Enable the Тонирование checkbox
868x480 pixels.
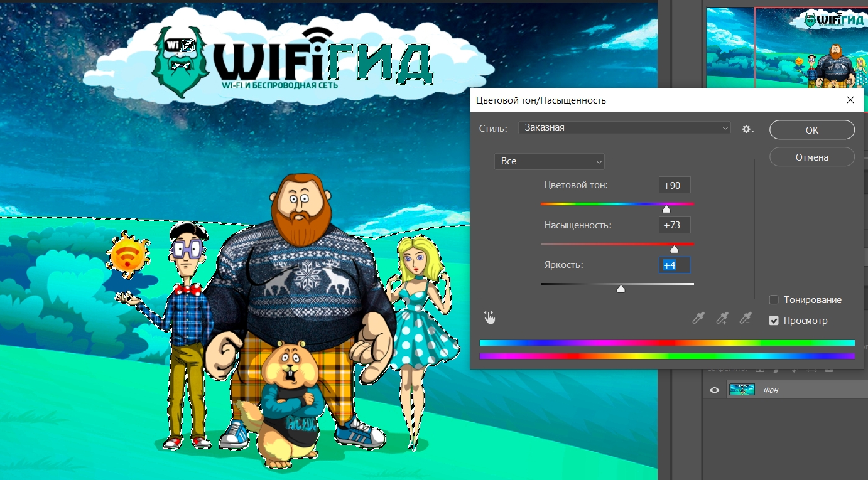coord(774,300)
